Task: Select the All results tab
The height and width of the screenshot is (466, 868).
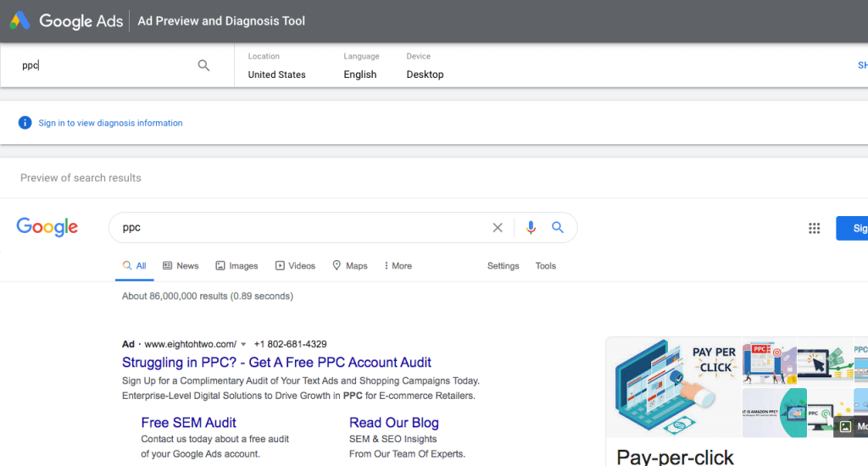Action: (x=135, y=266)
